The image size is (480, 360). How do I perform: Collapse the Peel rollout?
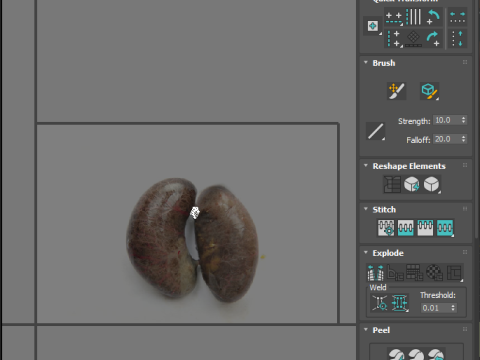point(366,329)
